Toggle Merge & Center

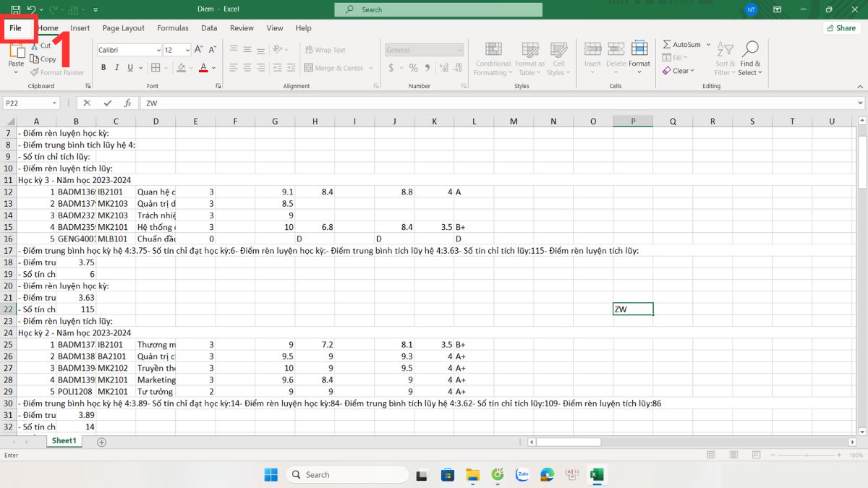tap(334, 68)
